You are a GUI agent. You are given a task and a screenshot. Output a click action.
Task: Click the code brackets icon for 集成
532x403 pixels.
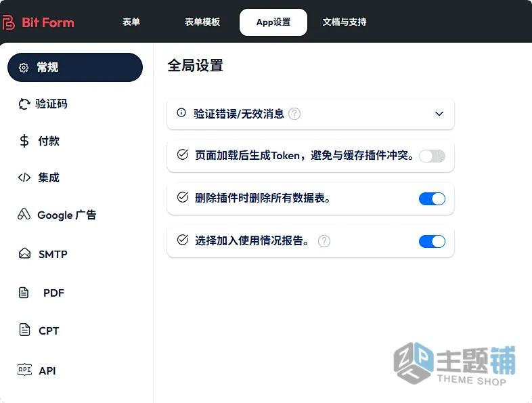24,177
